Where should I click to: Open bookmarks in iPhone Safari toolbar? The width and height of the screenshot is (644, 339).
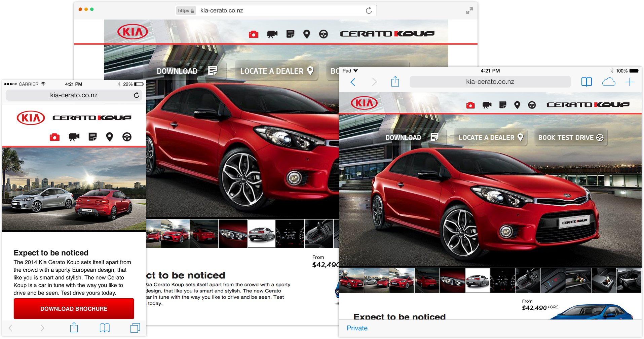pyautogui.click(x=105, y=328)
